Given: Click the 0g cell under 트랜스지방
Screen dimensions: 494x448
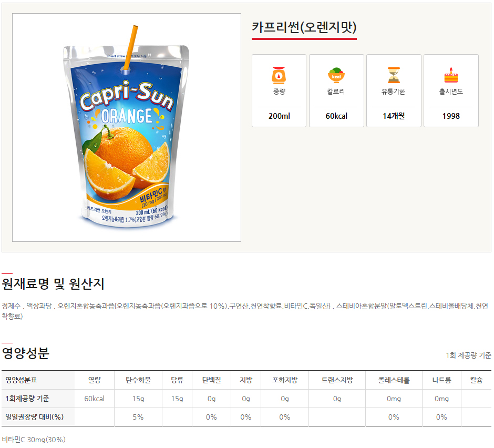Looking at the screenshot, I should (337, 399).
